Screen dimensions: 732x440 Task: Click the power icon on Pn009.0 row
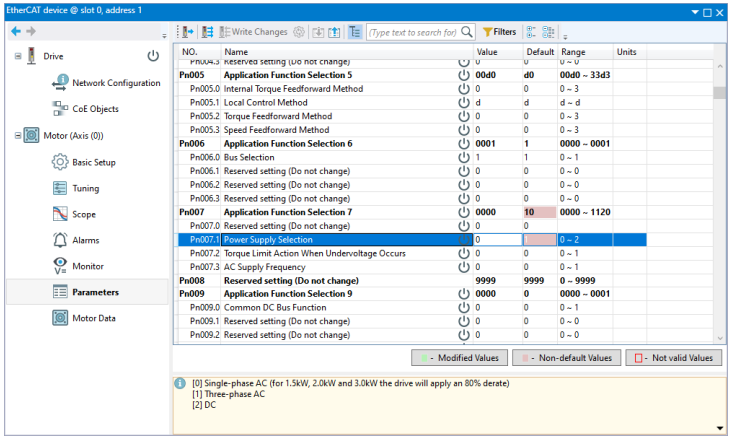464,307
